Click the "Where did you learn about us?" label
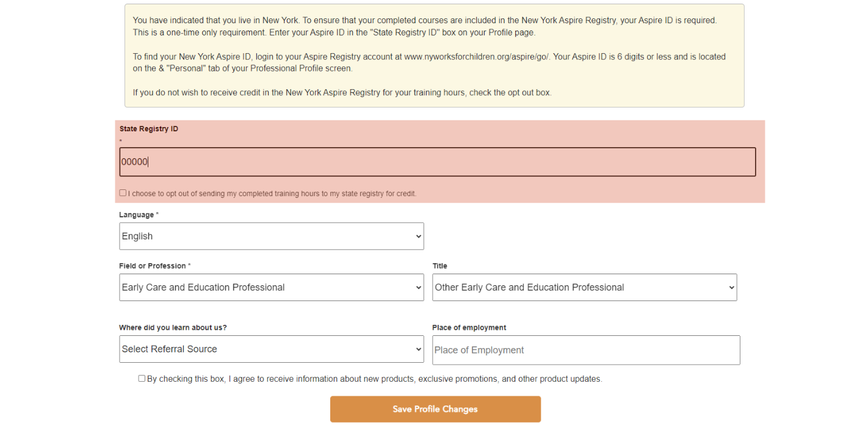The width and height of the screenshot is (868, 444). point(173,328)
